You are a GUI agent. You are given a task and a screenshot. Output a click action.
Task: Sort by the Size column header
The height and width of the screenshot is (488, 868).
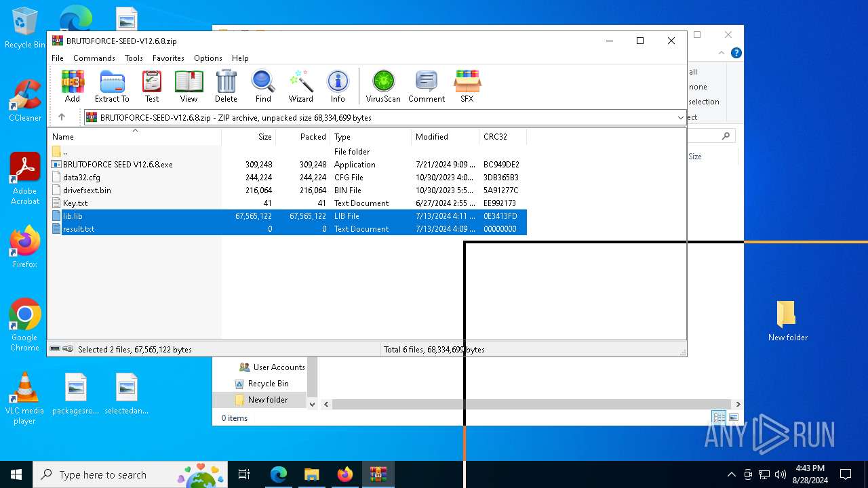tap(249, 137)
